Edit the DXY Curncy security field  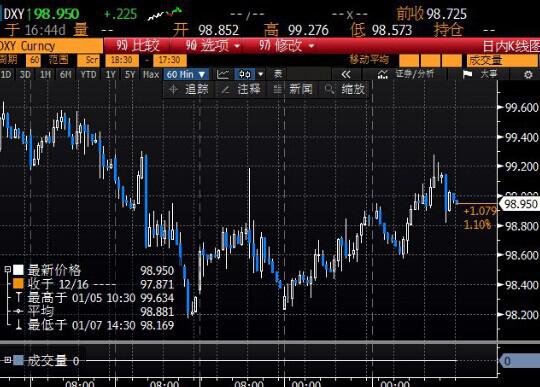tap(51, 46)
